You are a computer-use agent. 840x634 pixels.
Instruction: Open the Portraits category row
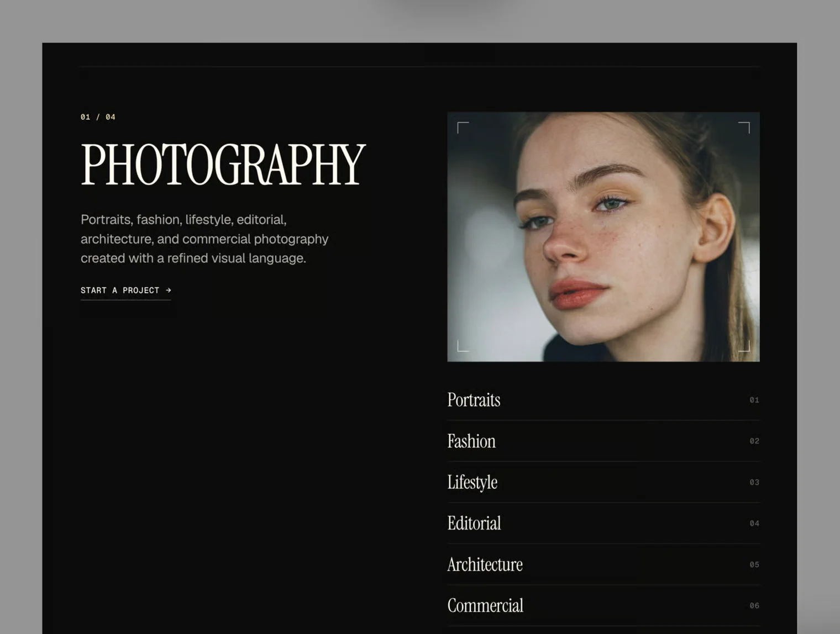(603, 400)
